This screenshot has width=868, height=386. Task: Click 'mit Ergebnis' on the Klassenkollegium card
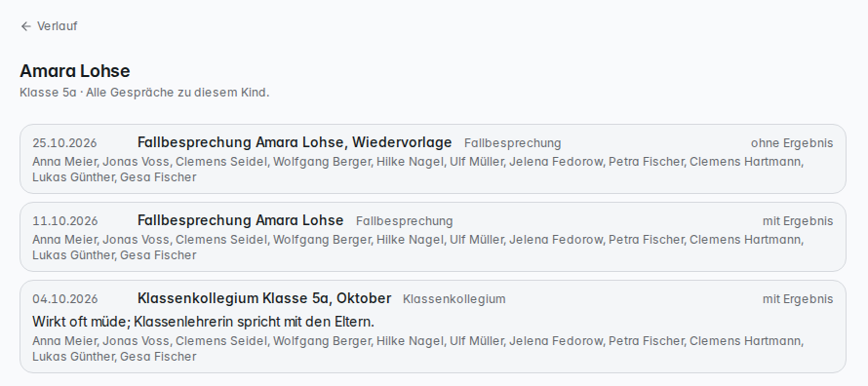pyautogui.click(x=798, y=299)
